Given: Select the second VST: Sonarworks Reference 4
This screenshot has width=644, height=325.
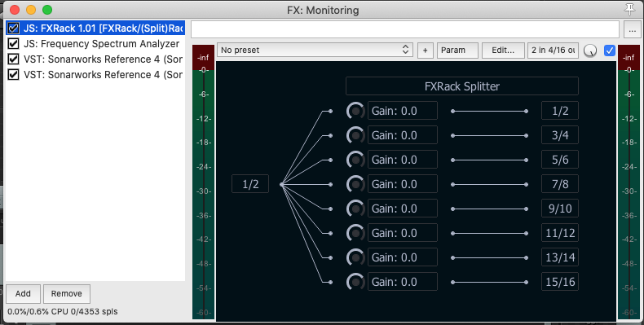Looking at the screenshot, I should coord(103,75).
